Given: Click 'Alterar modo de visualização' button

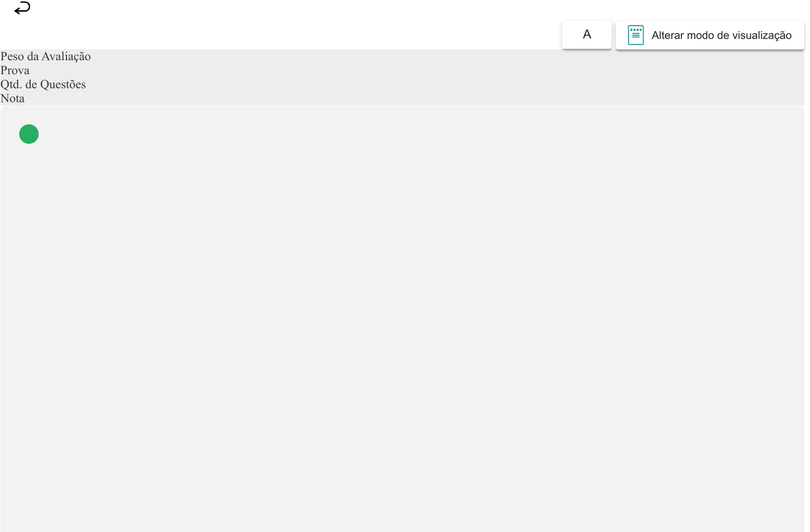Looking at the screenshot, I should coord(710,35).
